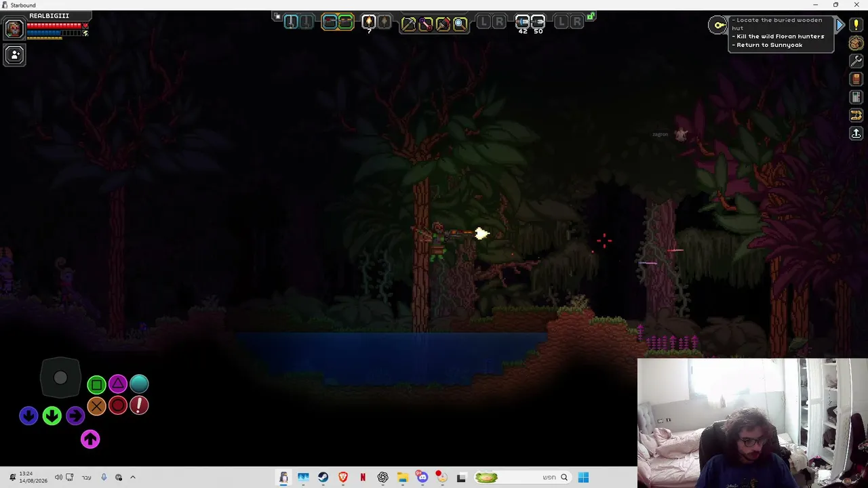Open the quest journal exclamation icon

856,24
